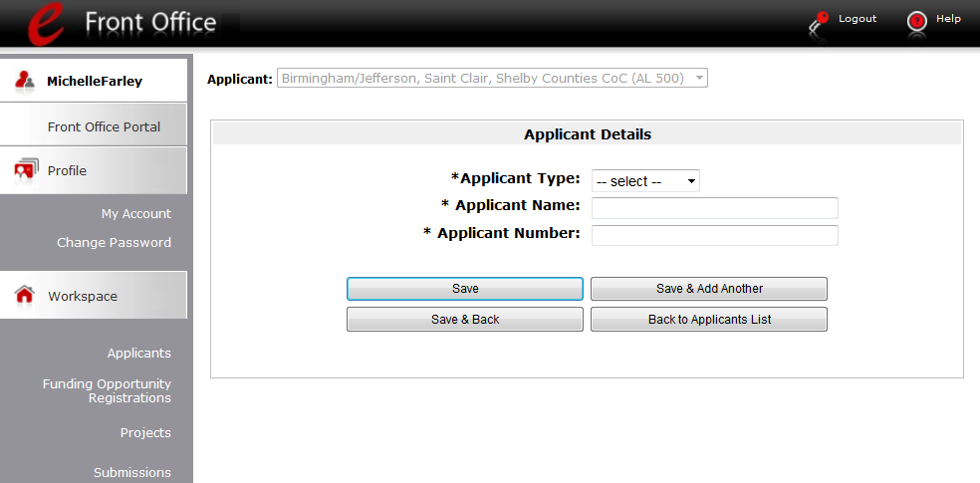Click the Save & Back button
The height and width of the screenshot is (483, 980).
pyautogui.click(x=465, y=320)
